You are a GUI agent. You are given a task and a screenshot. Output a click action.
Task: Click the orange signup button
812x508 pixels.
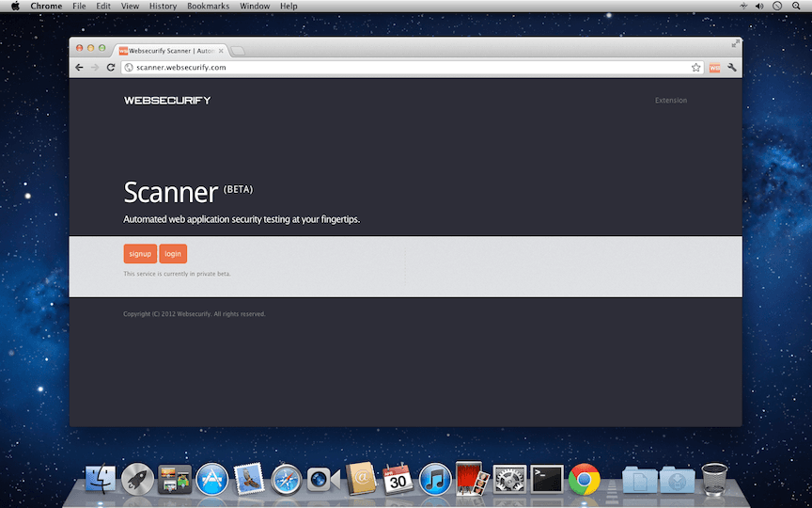[140, 254]
